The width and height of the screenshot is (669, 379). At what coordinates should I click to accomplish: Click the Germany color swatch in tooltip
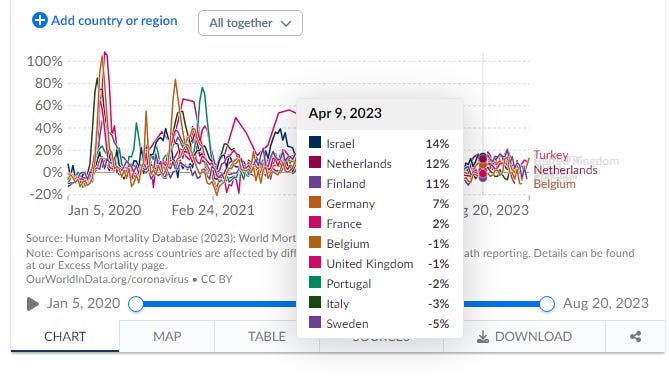pyautogui.click(x=315, y=202)
